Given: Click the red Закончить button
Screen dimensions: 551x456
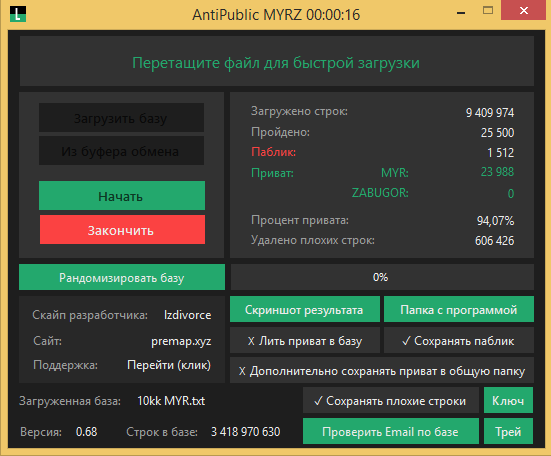Looking at the screenshot, I should [x=122, y=230].
